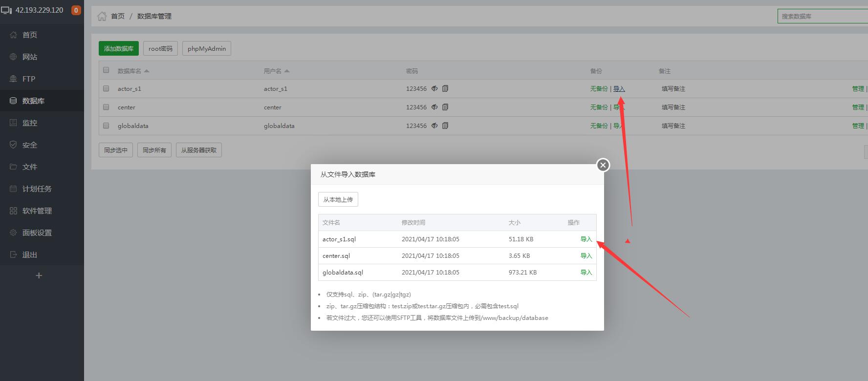Check the actor_s1 database checkbox
This screenshot has height=381, width=868.
106,89
